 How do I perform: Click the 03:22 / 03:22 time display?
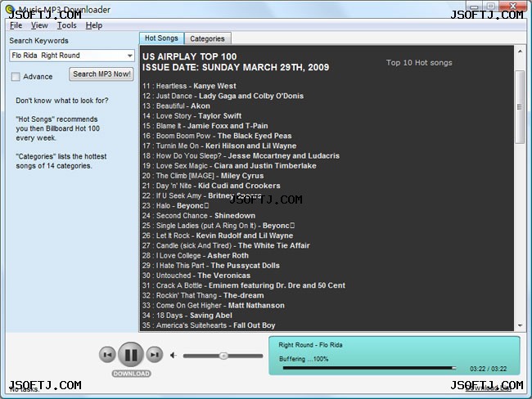pos(488,369)
